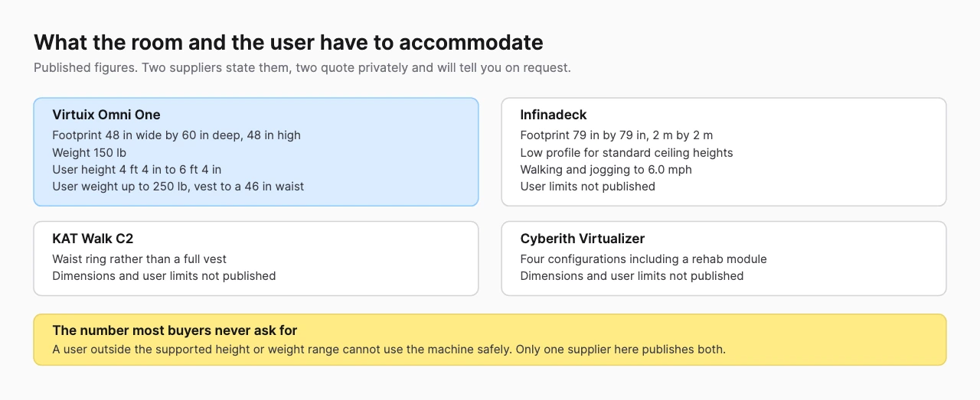Click the yellow 'number most buyers never ask for' callout
980x400 pixels.
tap(490, 340)
